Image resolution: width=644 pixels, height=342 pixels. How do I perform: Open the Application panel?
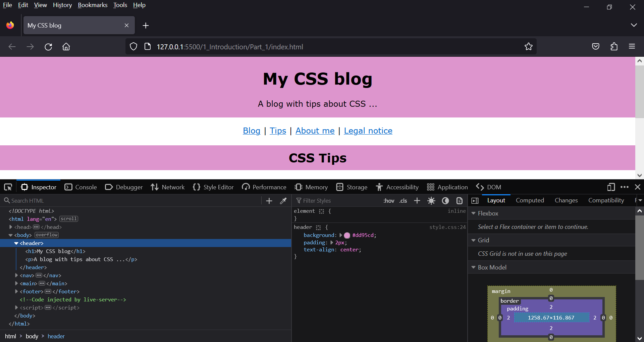coord(447,187)
